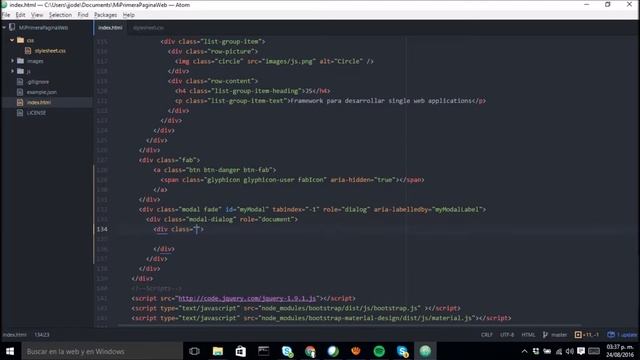
Task: Switch to the index.html editor tab
Action: [110, 28]
